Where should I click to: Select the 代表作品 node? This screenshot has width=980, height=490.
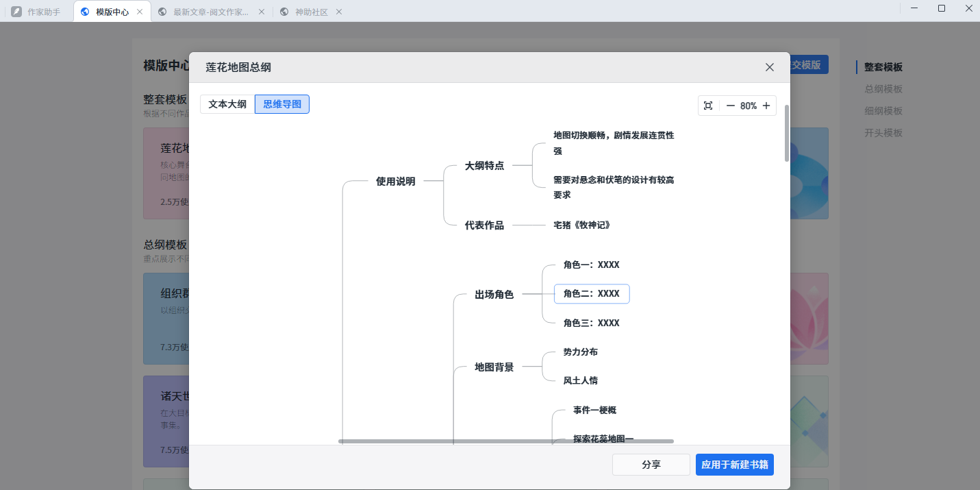click(483, 225)
